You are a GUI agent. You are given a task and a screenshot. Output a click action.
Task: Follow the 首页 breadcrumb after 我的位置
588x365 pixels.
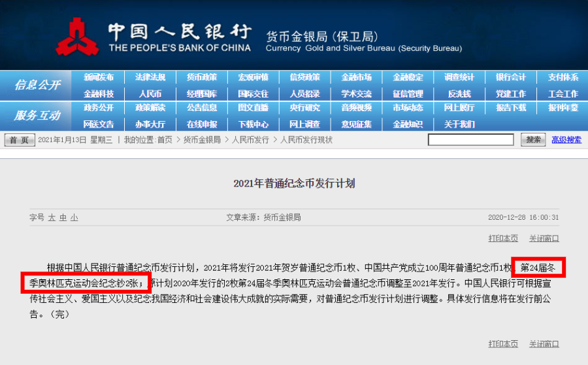click(x=165, y=140)
